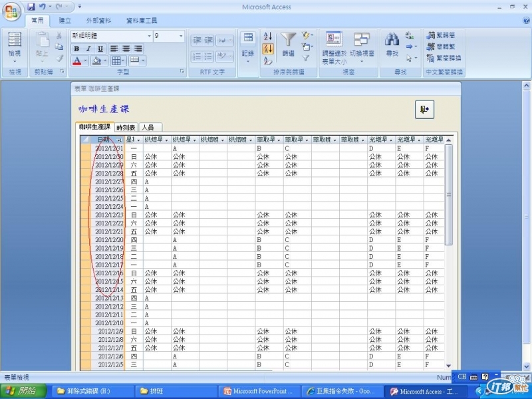Open the Customize Quick Access Toolbar arrow
This screenshot has width=532, height=399.
pos(79,7)
